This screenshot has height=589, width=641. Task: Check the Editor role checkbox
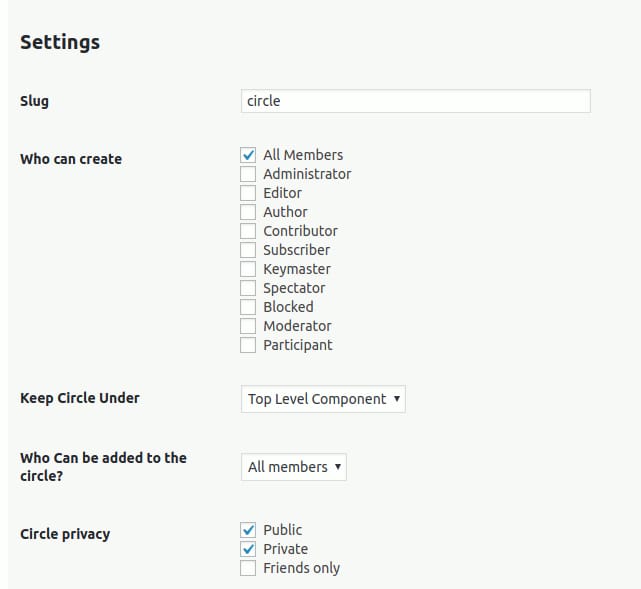pyautogui.click(x=249, y=193)
